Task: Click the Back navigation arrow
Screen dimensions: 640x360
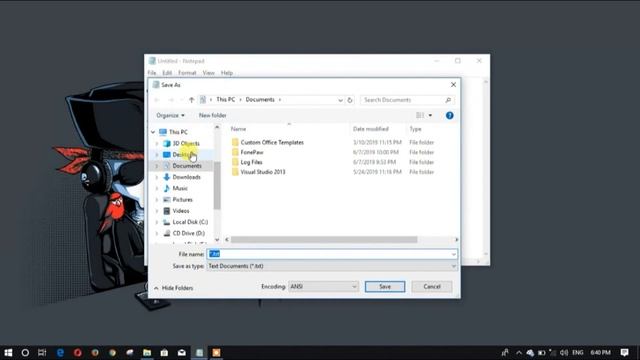Action: point(157,100)
